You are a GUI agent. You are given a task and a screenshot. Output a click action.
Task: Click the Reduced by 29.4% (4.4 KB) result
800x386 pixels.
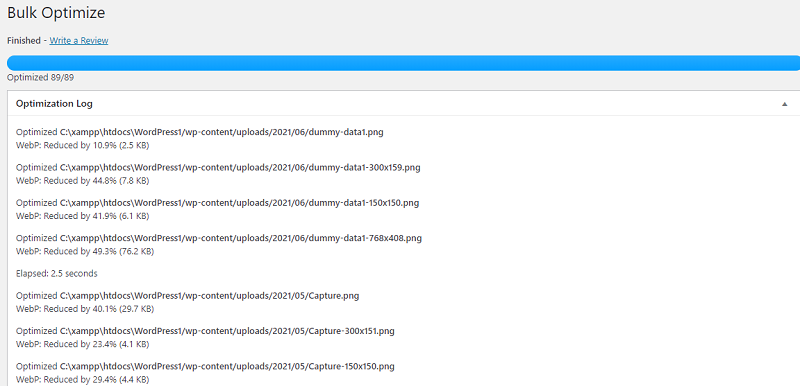click(83, 380)
